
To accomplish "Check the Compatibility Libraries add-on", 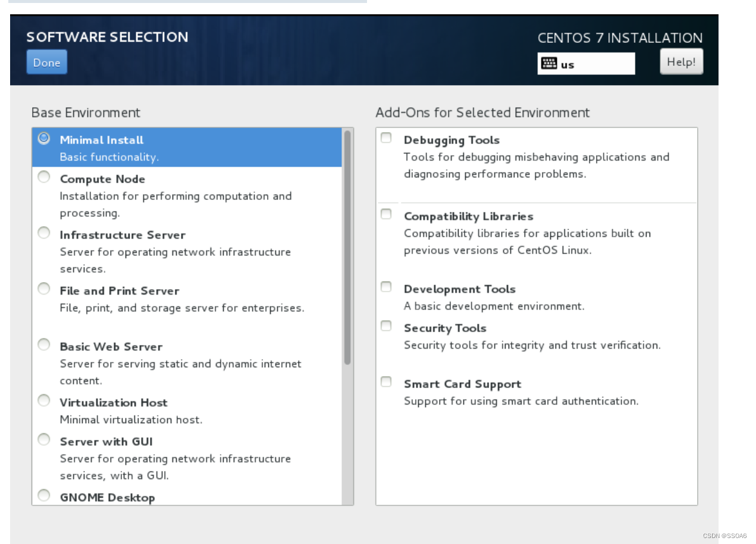I will [x=387, y=214].
